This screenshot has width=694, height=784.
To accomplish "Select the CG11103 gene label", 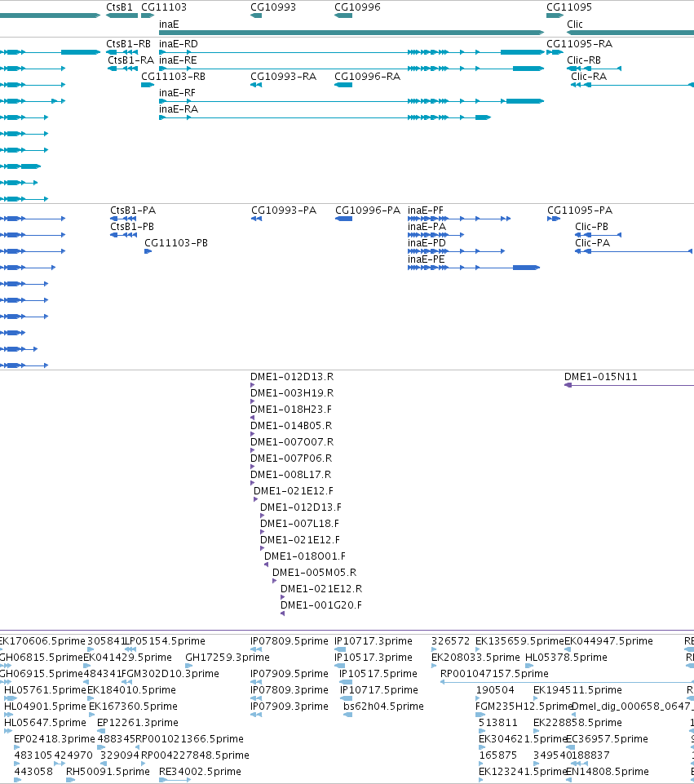I will coord(164,7).
